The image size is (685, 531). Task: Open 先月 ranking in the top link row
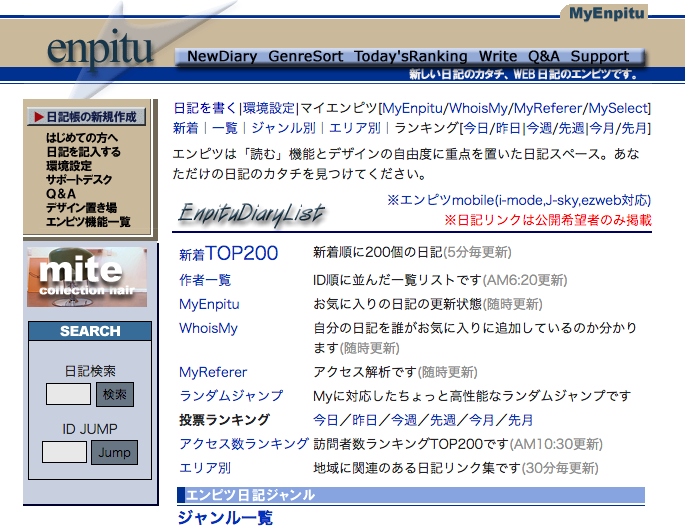[634, 128]
